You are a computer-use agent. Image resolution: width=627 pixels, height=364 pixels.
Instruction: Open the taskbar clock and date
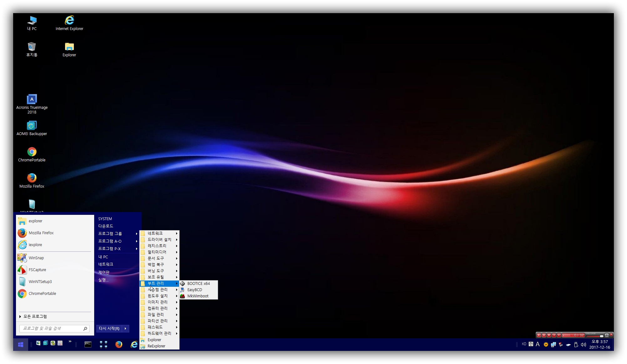tap(600, 345)
